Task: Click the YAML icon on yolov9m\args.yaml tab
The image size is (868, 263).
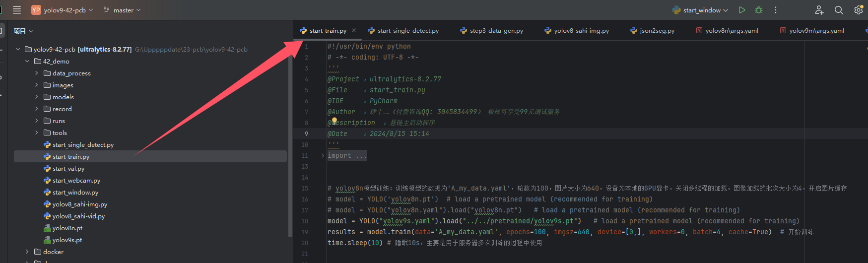Action: click(x=783, y=30)
